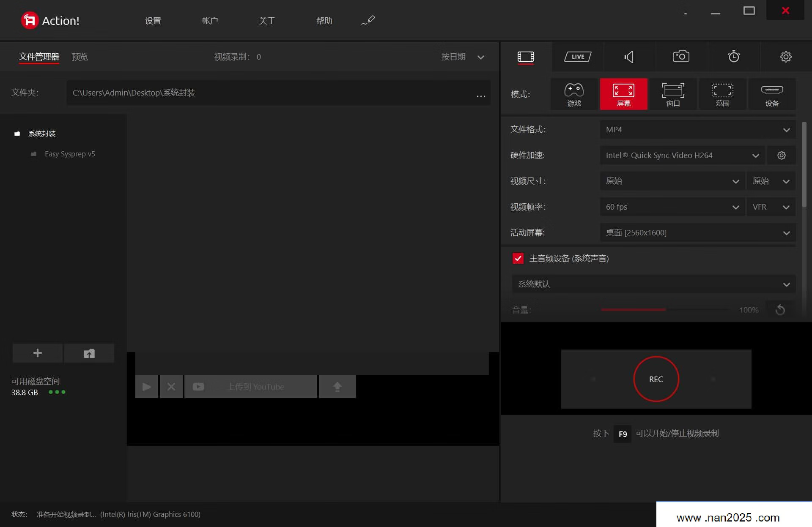Select 范围 region recording mode
The height and width of the screenshot is (527, 812).
722,94
